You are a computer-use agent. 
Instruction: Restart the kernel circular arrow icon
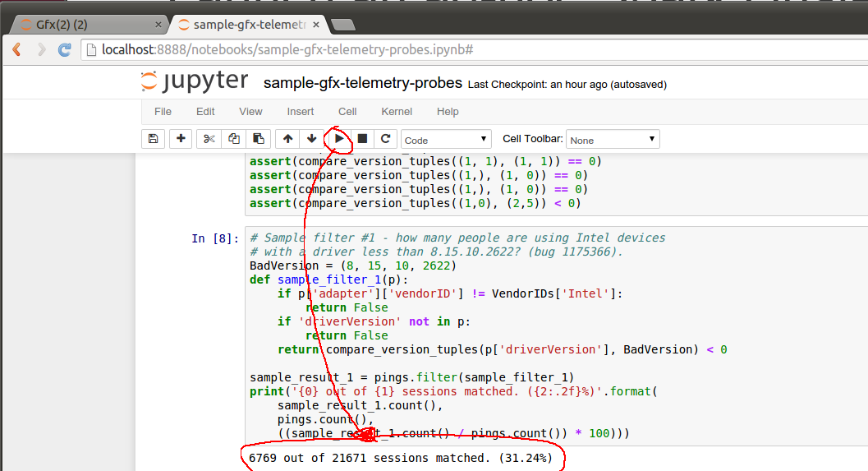386,139
